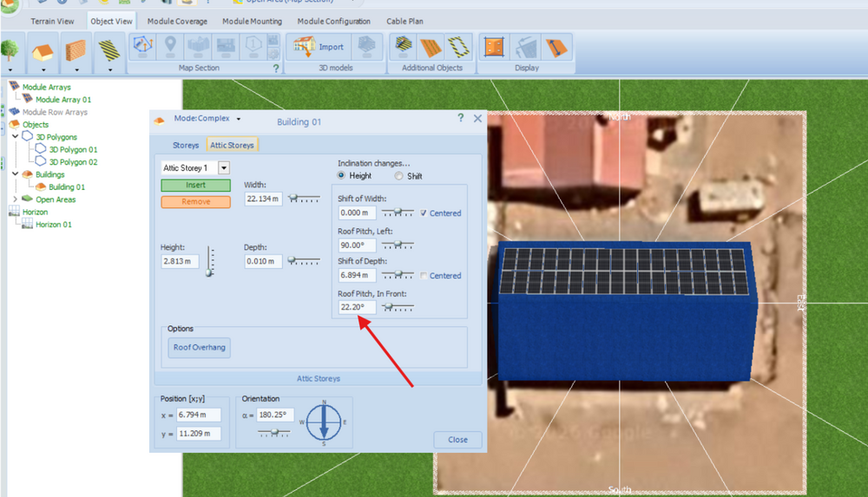Screen dimensions: 868x497
Task: Click the Roof Overhang button
Action: coord(200,348)
